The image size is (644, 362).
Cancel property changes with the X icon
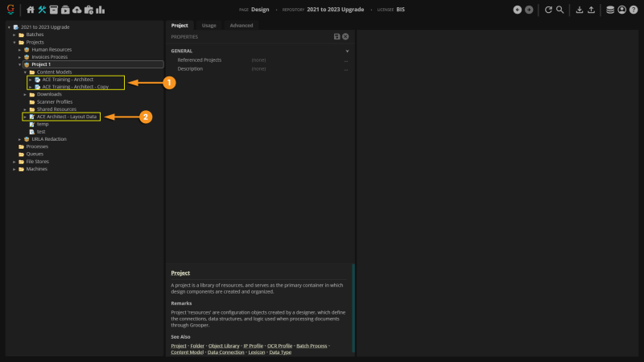tap(345, 36)
